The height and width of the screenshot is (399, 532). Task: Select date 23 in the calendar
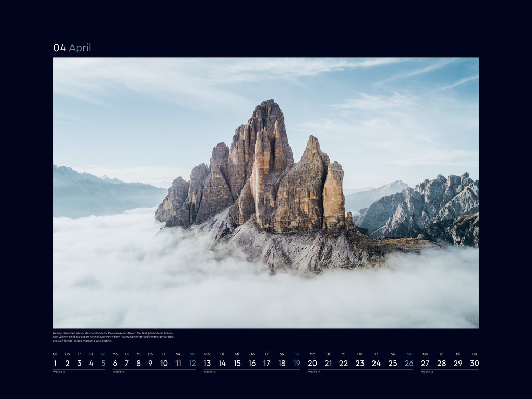(x=360, y=363)
